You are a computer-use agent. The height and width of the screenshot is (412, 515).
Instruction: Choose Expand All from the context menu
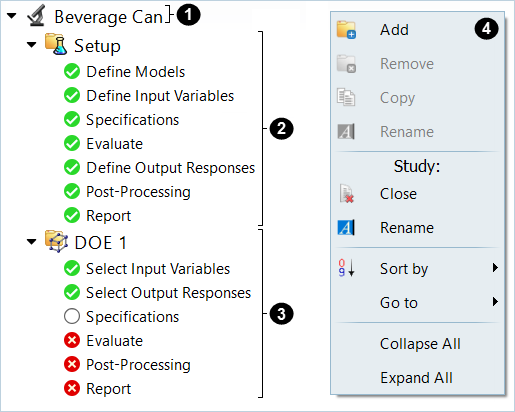coord(416,378)
